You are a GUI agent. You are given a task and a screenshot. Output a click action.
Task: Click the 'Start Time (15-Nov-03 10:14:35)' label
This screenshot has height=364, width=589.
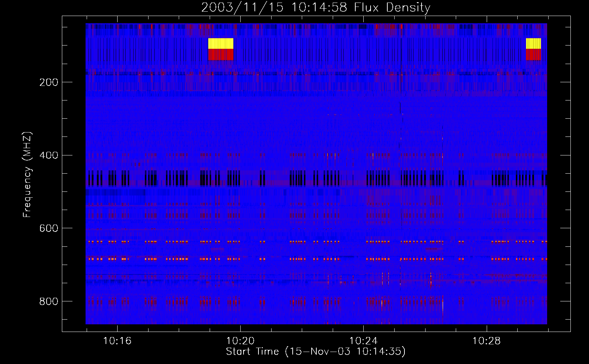316,352
